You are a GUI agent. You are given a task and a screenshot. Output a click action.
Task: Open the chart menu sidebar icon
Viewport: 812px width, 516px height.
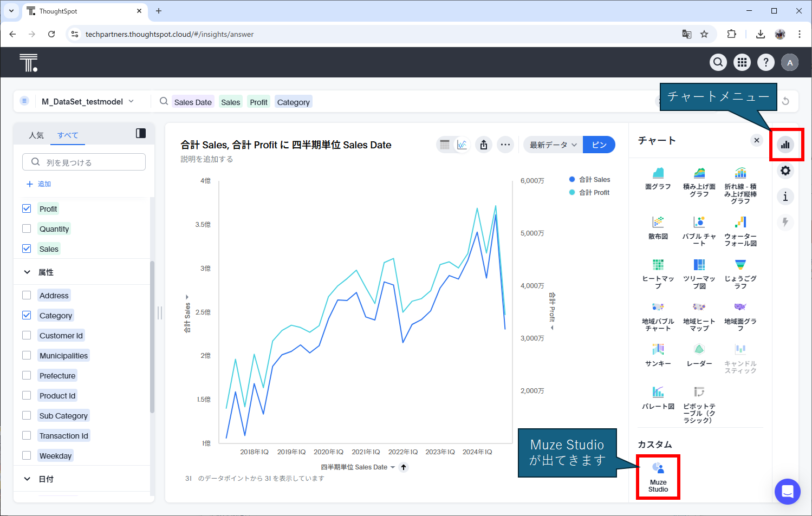click(785, 145)
